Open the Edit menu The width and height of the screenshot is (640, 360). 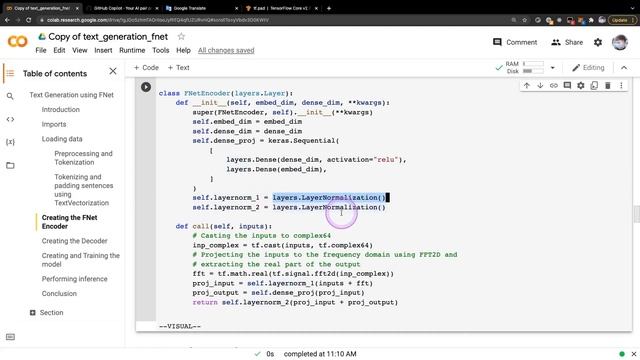[x=59, y=50]
